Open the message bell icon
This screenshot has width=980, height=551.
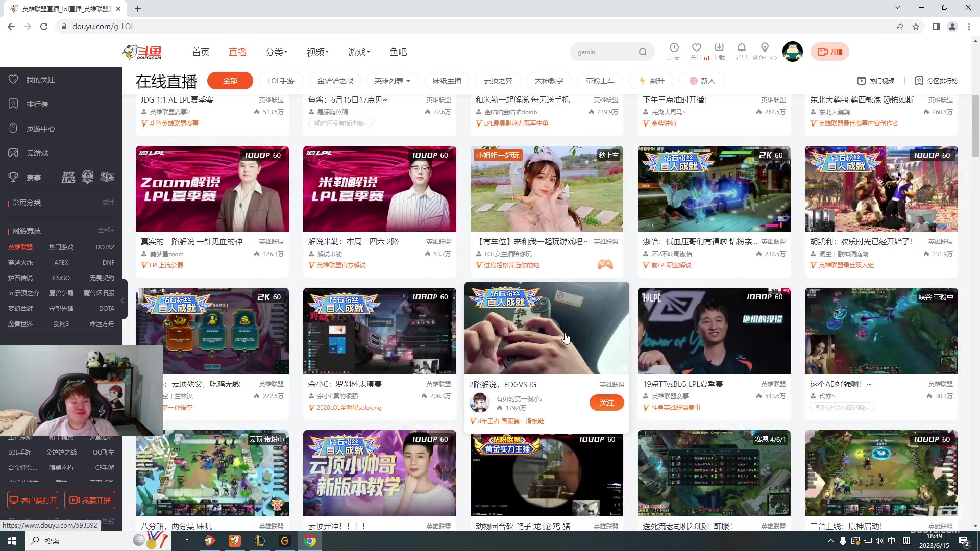[741, 47]
